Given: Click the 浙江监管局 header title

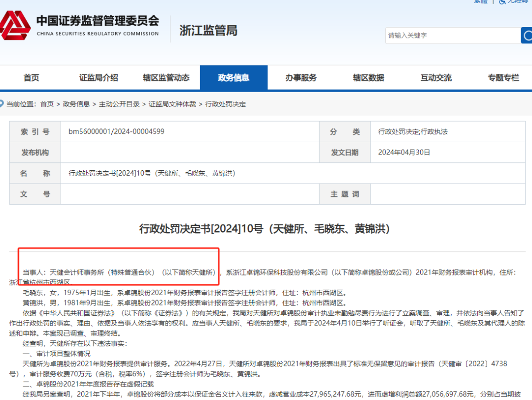Looking at the screenshot, I should 208,31.
